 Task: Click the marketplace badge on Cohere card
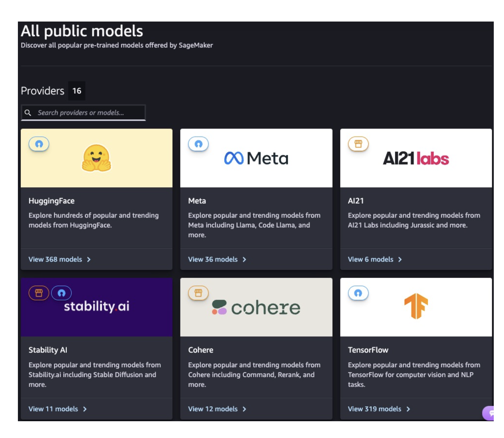198,293
